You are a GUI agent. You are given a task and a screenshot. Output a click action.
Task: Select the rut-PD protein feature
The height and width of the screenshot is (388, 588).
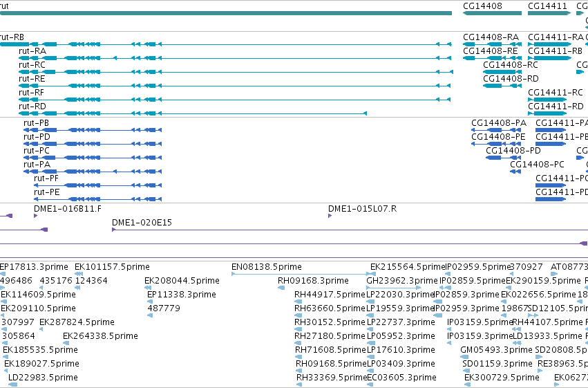[x=93, y=144]
